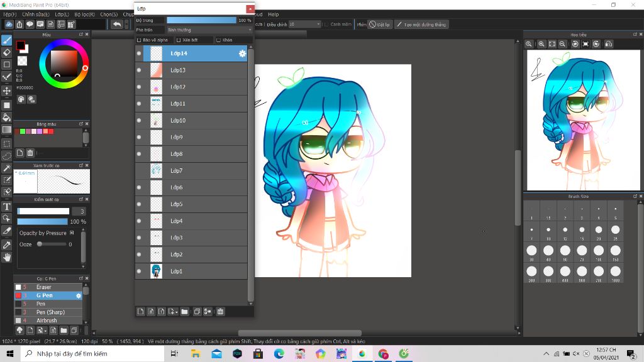Open the Pha trộn blend mode dropdown

click(x=209, y=30)
